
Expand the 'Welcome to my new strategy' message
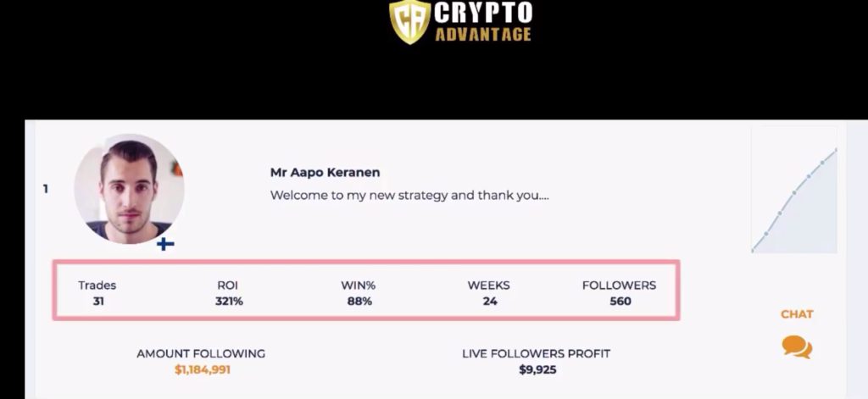pos(409,196)
